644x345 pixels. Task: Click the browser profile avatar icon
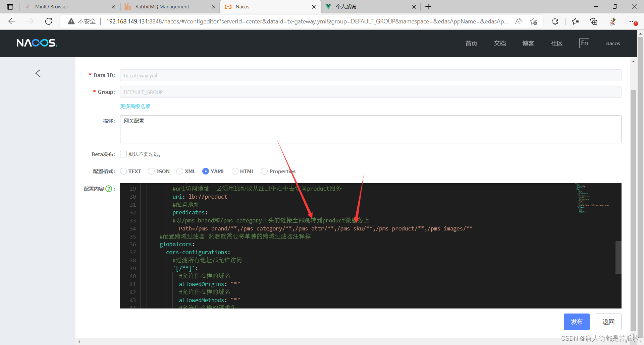612,21
